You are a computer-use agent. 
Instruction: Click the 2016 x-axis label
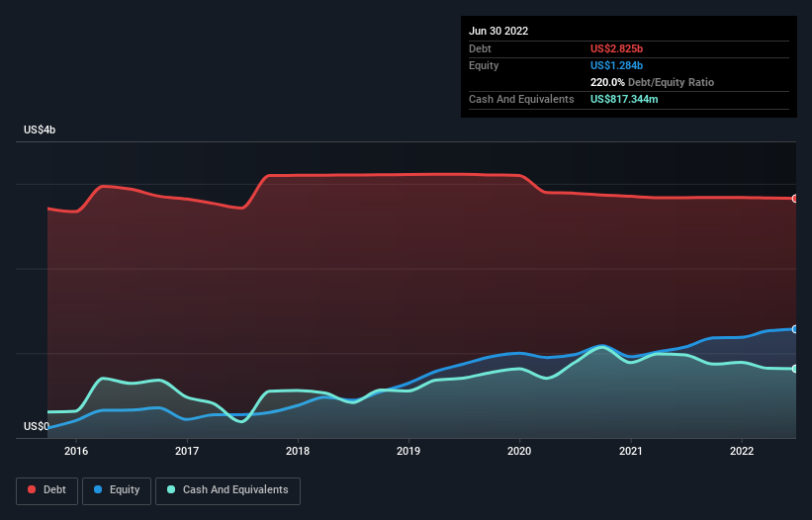tap(76, 451)
